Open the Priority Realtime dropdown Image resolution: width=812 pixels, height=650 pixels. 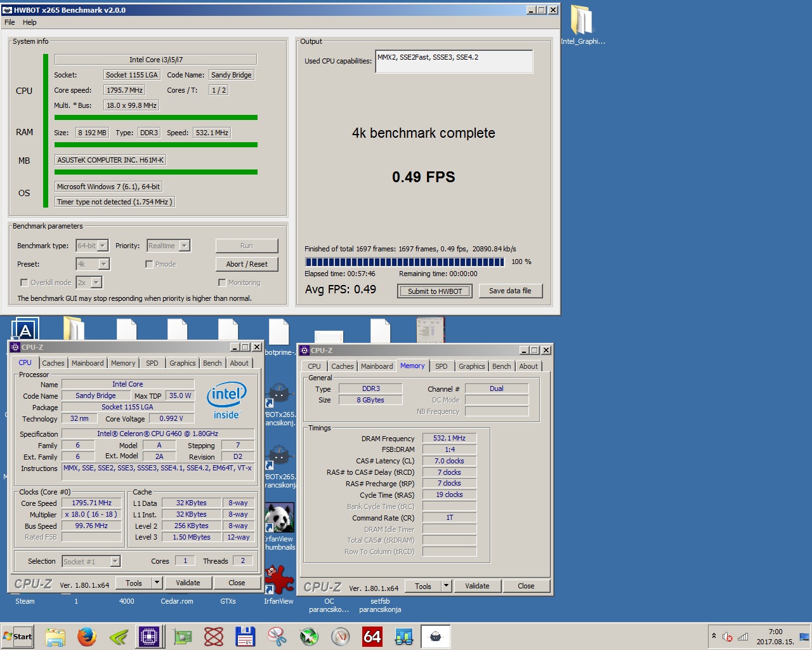(168, 246)
